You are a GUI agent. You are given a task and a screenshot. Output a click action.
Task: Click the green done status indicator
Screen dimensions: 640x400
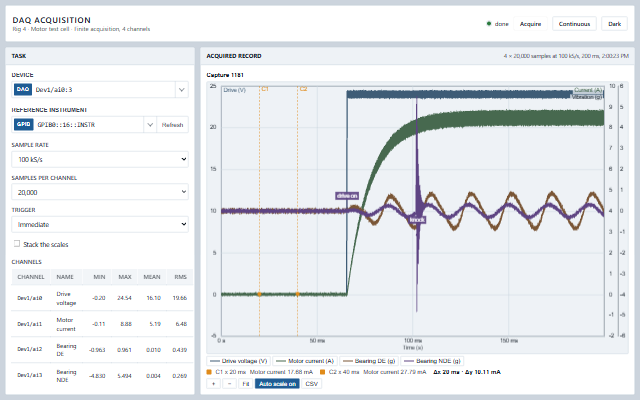pos(489,24)
